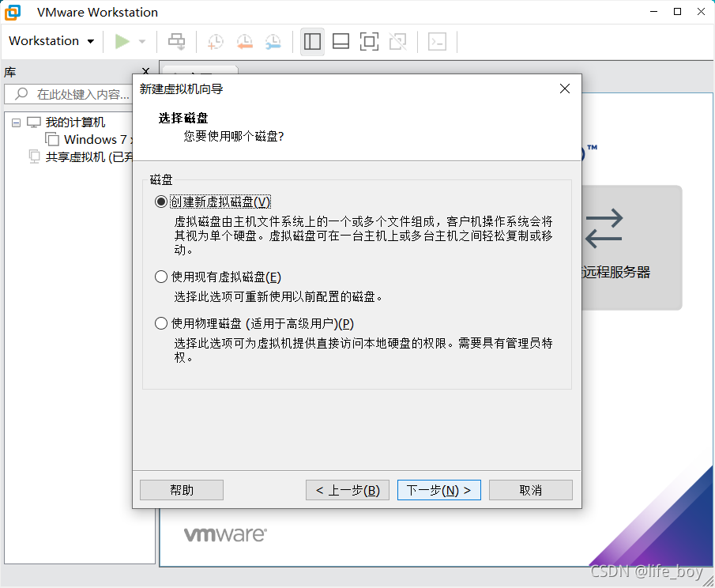Toggle the library sidebar view icon
The width and height of the screenshot is (715, 588).
[312, 42]
